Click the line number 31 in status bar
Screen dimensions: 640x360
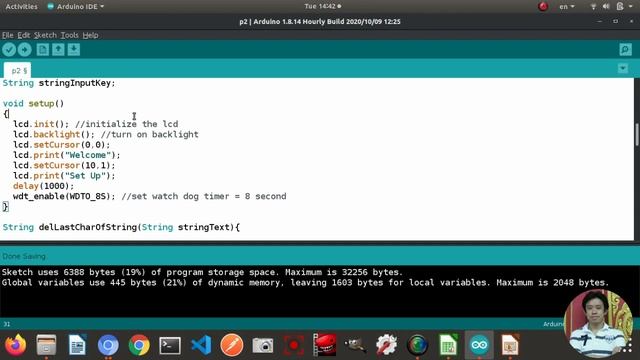7,324
